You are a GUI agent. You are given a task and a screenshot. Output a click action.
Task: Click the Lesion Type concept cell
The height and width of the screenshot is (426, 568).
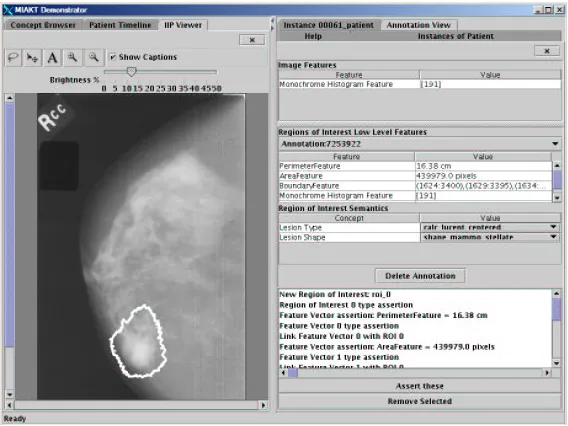[349, 227]
